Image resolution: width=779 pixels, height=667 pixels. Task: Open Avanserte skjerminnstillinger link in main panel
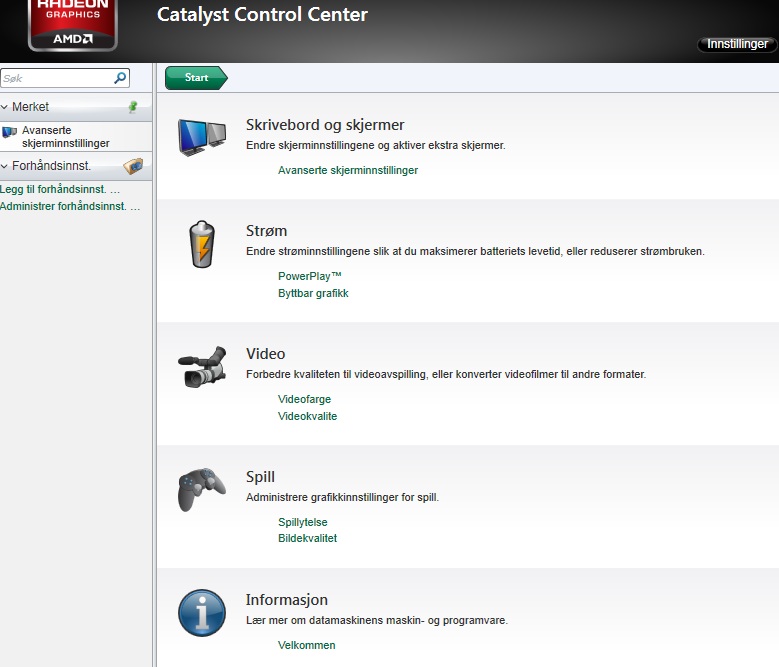pos(348,170)
